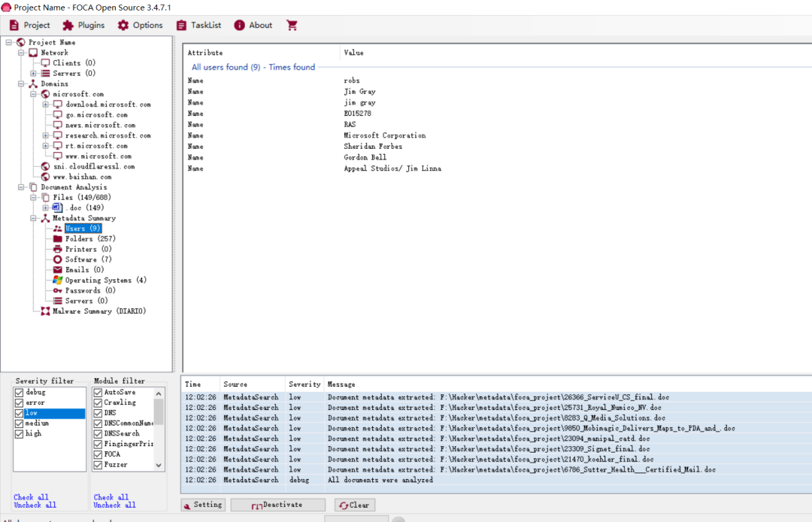Screen dimensions: 812x522
Task: Click the Clients (0) monitor icon
Action: click(x=46, y=63)
